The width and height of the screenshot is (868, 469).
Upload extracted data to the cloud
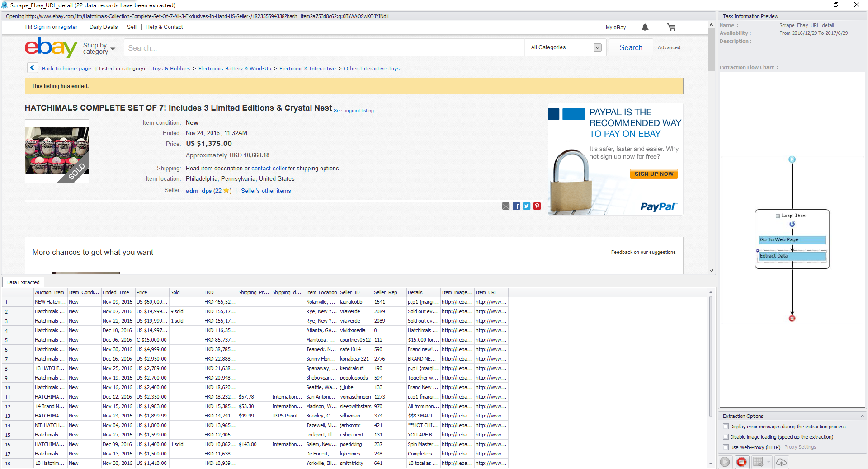pyautogui.click(x=782, y=462)
